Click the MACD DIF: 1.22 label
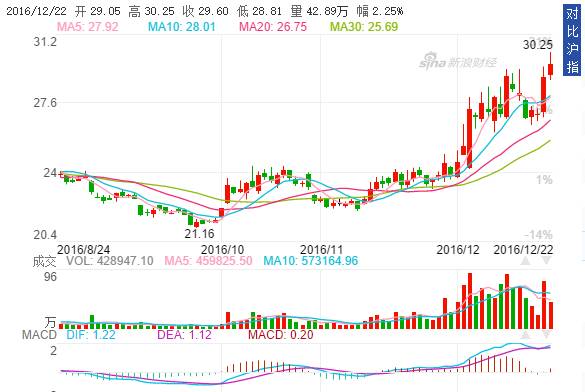 point(91,335)
